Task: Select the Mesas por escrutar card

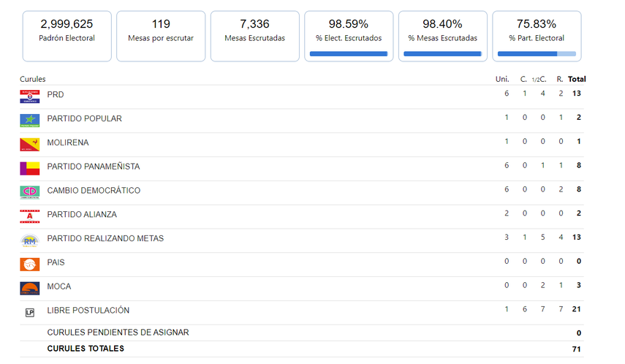Action: click(x=161, y=36)
